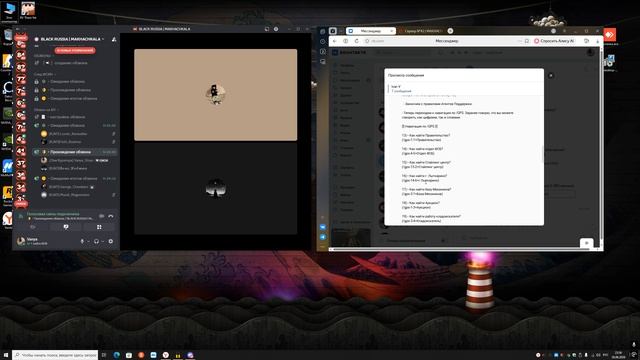Screen dimensions: 640x360
Task: Select the Discord server icon numbered 34
Action: (x=21, y=187)
